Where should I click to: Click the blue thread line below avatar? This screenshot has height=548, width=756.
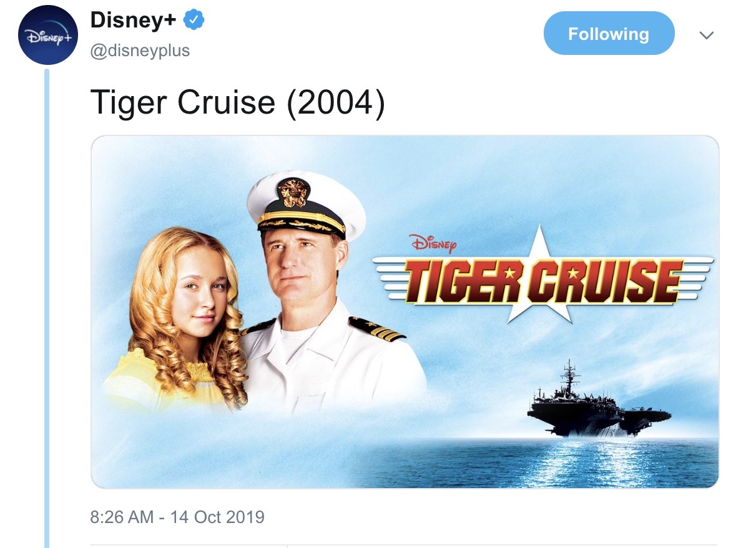pos(47,309)
